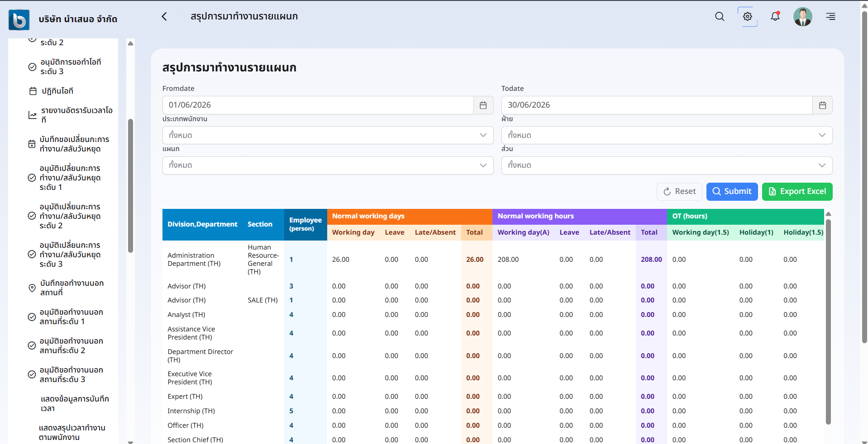Expand the ประเภทพนักงาน dropdown
868x444 pixels.
pyautogui.click(x=328, y=135)
